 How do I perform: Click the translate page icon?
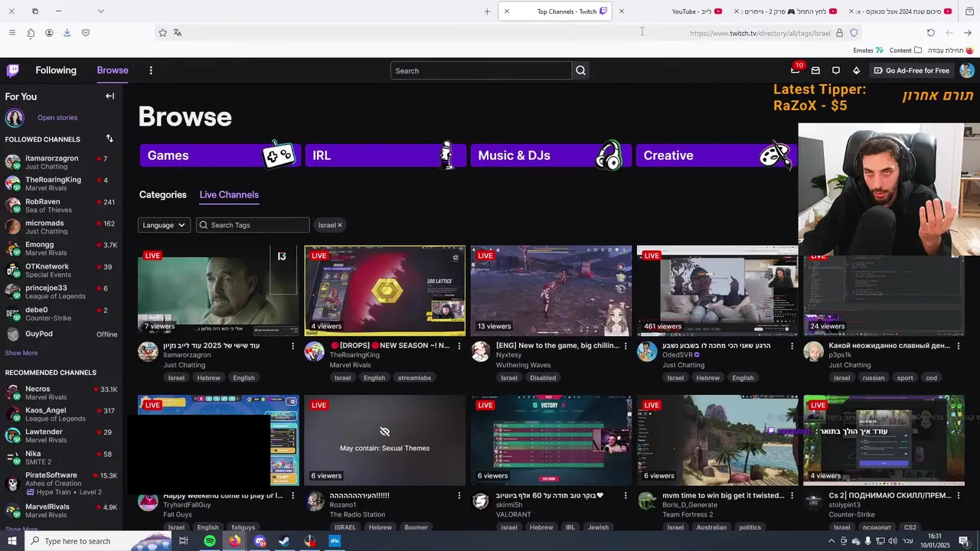click(x=178, y=33)
